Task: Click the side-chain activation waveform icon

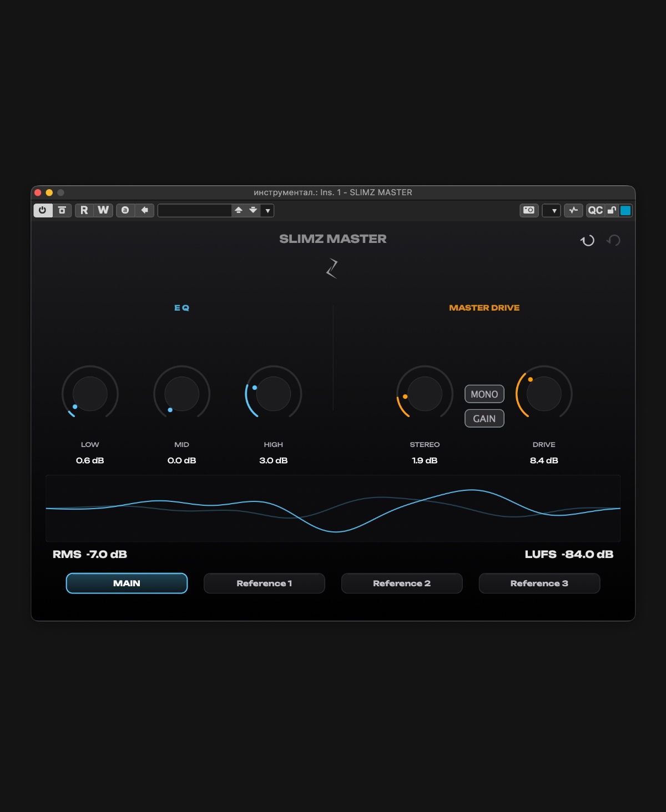Action: click(x=573, y=210)
